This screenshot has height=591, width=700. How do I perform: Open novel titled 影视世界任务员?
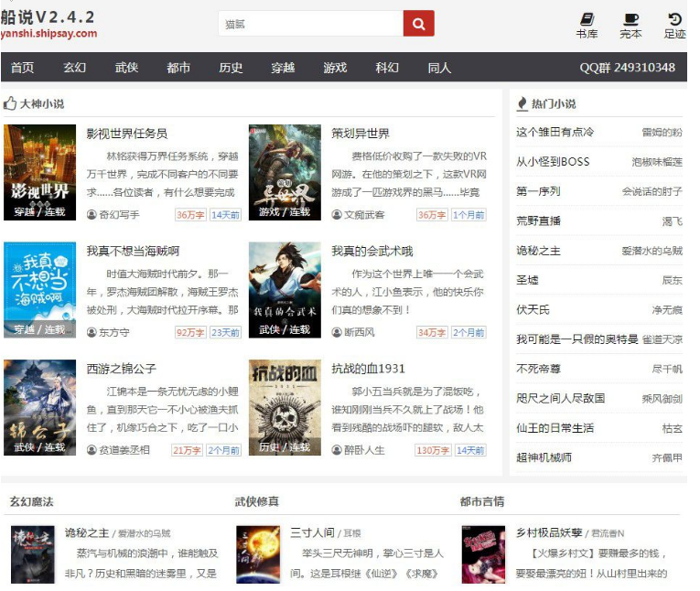pyautogui.click(x=127, y=134)
